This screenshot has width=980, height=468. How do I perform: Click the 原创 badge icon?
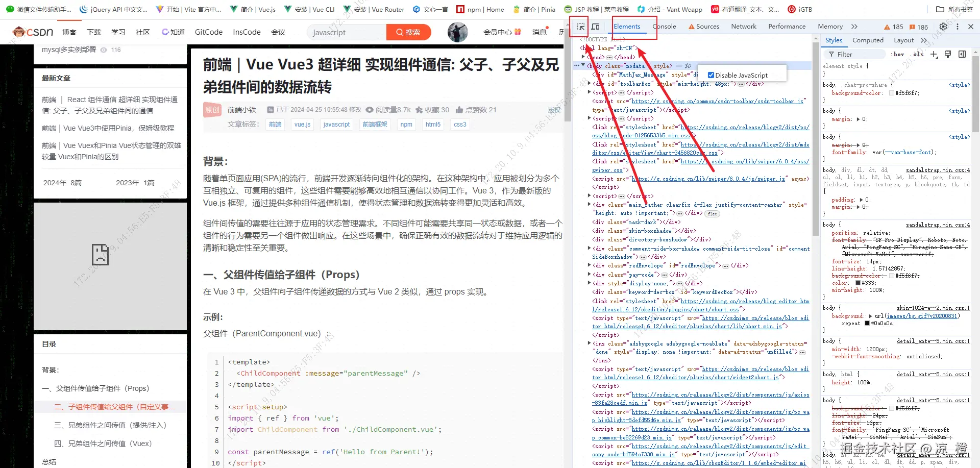click(212, 110)
